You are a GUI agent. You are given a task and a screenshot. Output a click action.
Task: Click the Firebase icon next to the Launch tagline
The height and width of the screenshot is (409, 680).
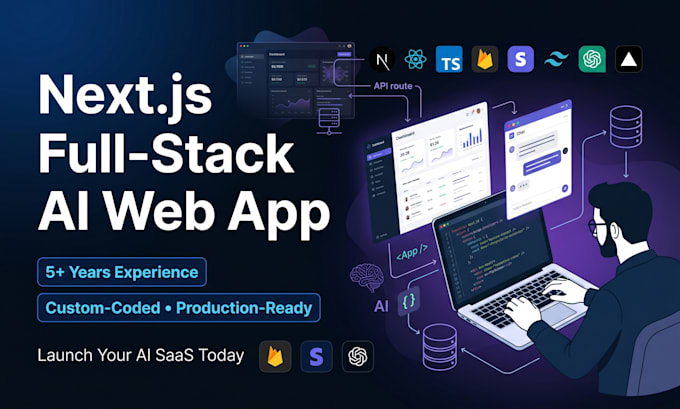click(x=275, y=357)
